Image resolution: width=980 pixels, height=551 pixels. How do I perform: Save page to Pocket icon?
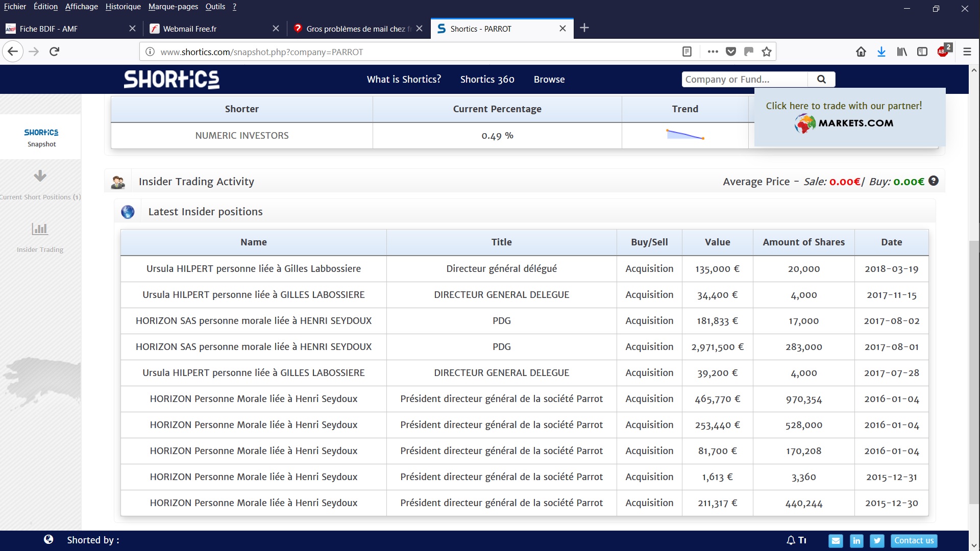(x=731, y=52)
